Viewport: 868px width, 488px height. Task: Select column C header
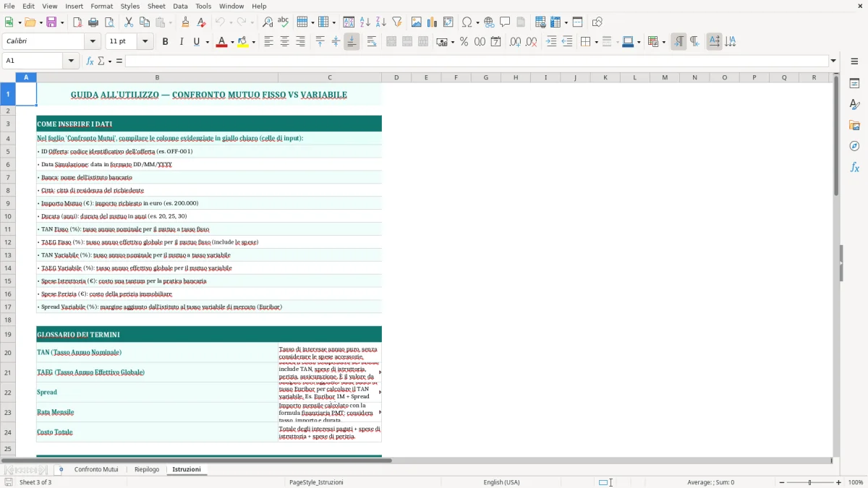pyautogui.click(x=330, y=77)
